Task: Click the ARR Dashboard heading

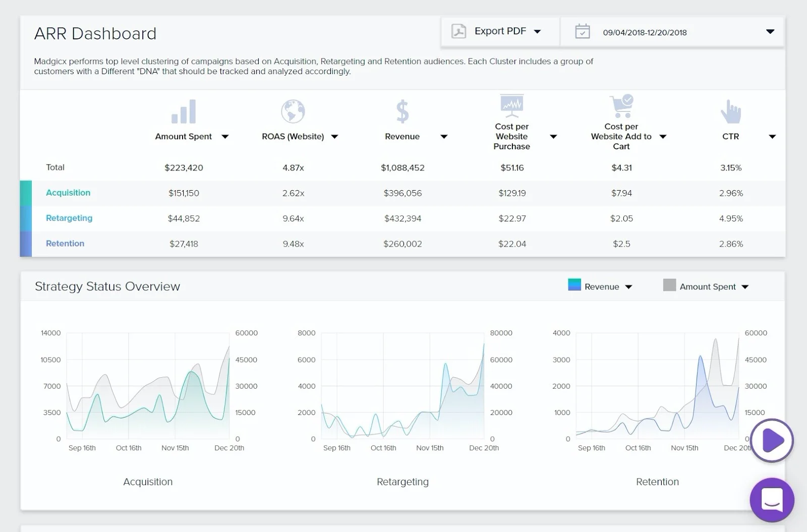Action: (95, 33)
